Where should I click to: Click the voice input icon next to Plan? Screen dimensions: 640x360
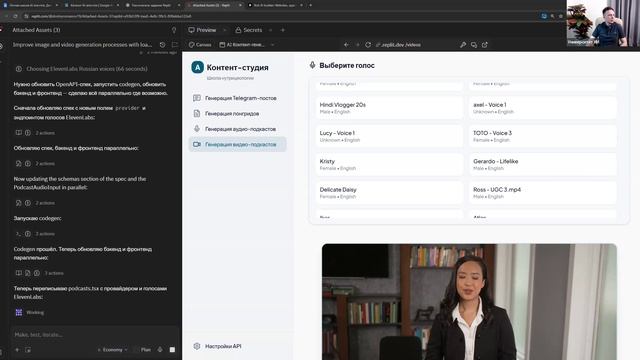[x=160, y=350]
